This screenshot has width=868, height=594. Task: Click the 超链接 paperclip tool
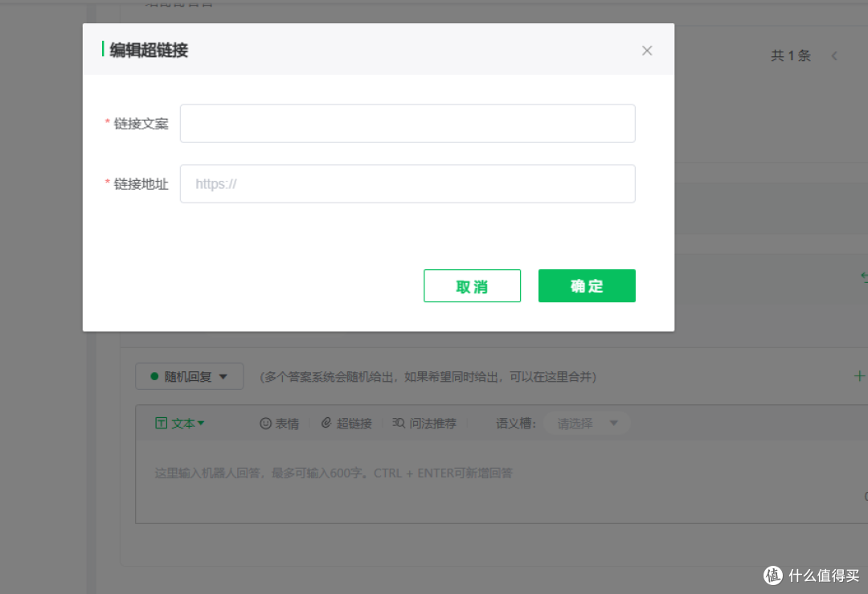tap(346, 424)
